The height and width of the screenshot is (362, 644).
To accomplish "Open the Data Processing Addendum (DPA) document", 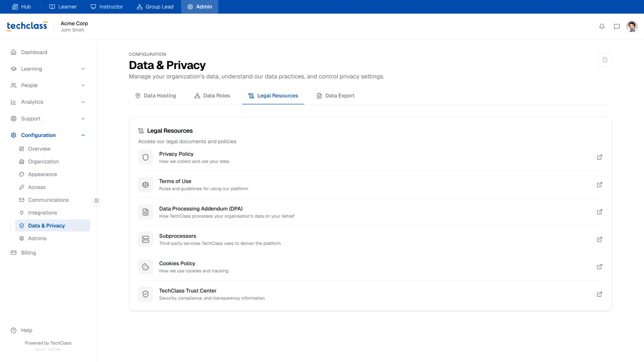I will tap(370, 212).
